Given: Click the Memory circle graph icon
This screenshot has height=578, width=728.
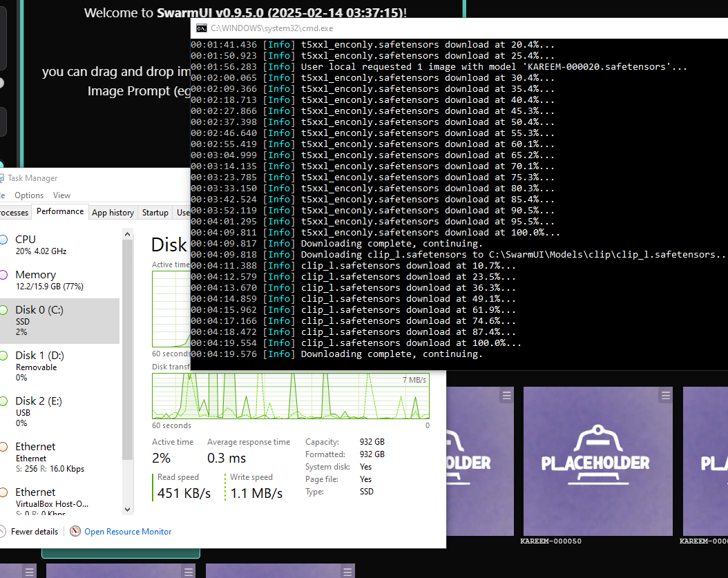Looking at the screenshot, I should (3, 275).
